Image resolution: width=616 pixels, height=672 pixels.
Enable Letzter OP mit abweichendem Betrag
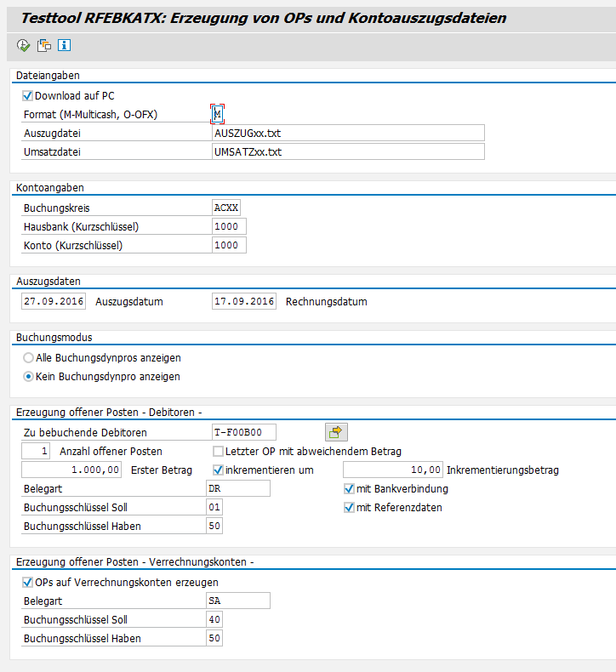click(x=219, y=451)
